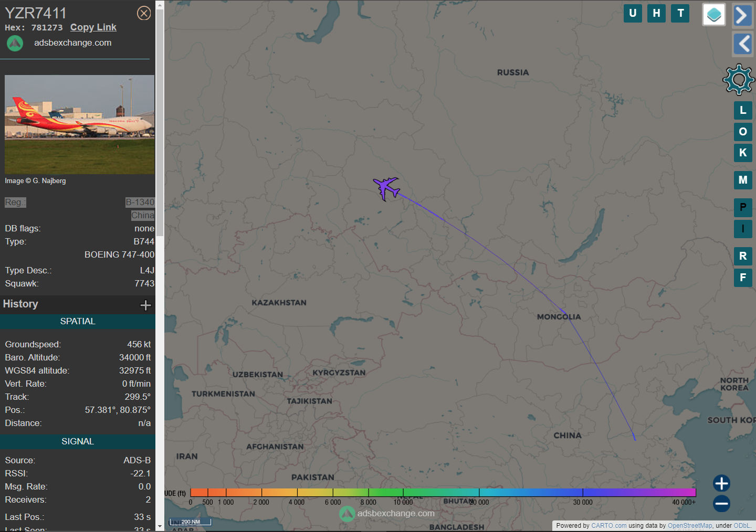Screen dimensions: 756x532
Task: Click the Copy Link button
Action: 93,27
